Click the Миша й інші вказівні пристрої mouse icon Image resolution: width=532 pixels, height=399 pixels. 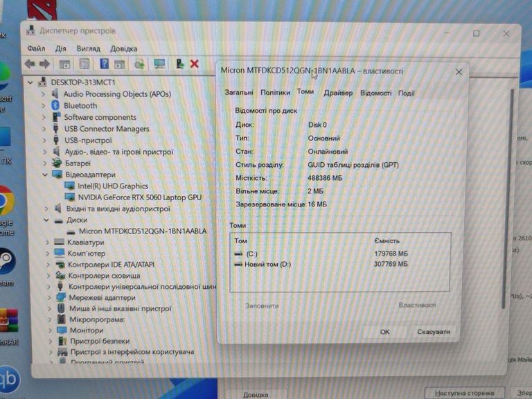pos(61,308)
